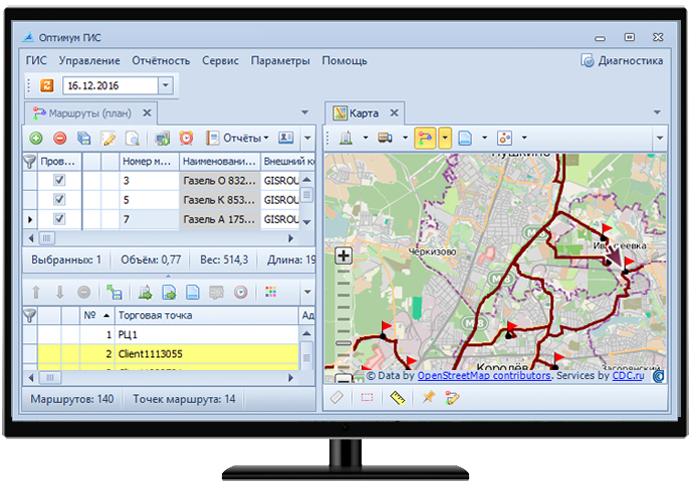Click into the date field 16.12.2016
The height and width of the screenshot is (485, 692).
(110, 85)
